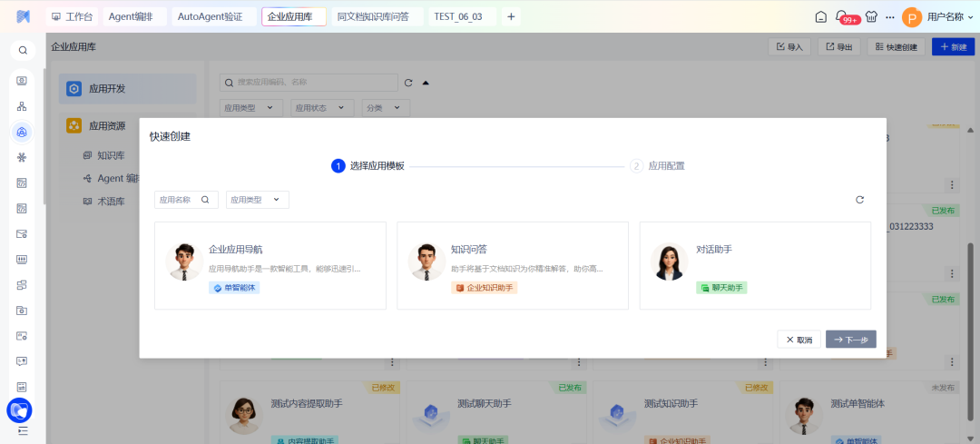Select the 企业应用导航 template card
The image size is (980, 444).
[271, 266]
